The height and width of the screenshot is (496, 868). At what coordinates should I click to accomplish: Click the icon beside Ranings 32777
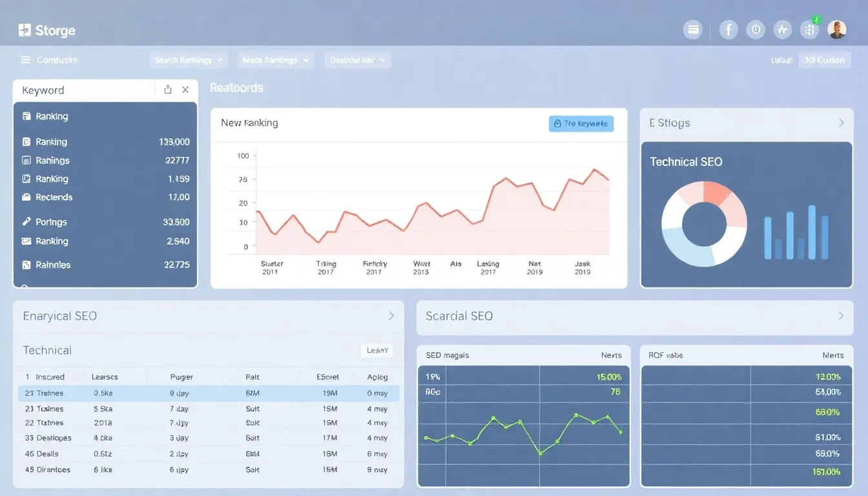point(26,160)
